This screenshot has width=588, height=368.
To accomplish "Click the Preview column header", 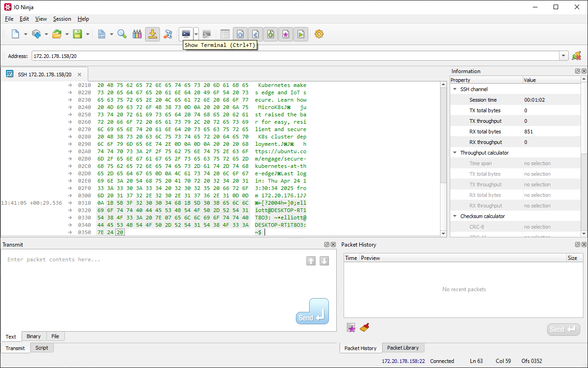I will click(463, 258).
